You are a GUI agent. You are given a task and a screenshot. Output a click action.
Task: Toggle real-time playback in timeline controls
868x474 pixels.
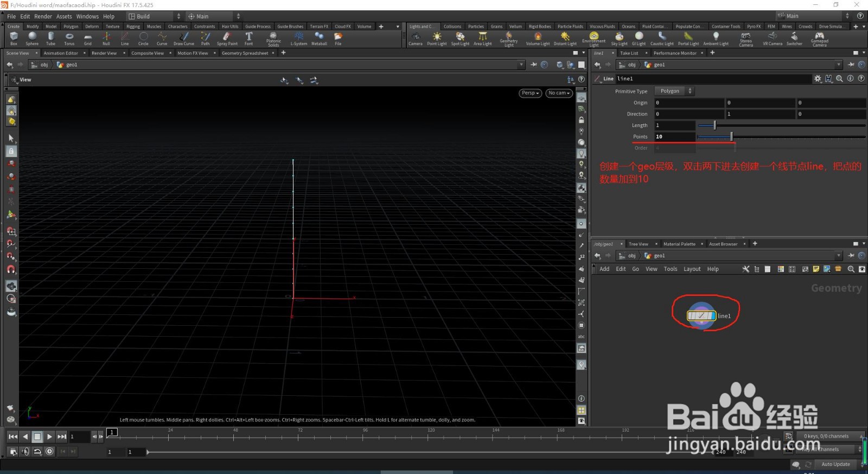(x=49, y=451)
